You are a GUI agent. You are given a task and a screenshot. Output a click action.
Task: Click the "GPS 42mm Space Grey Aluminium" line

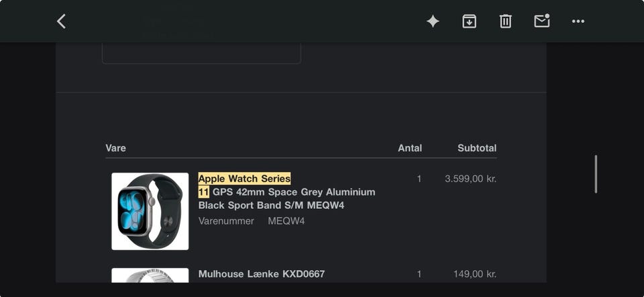click(294, 192)
